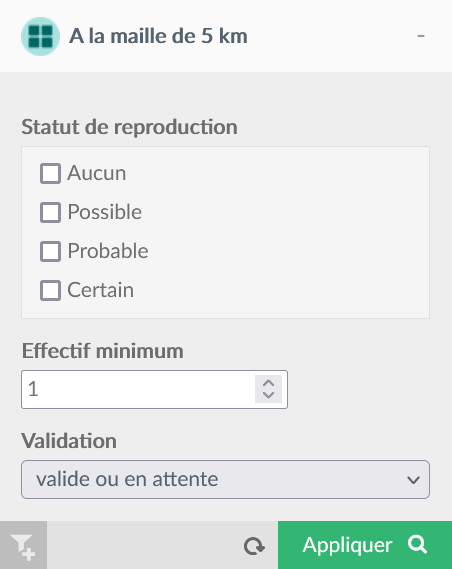Screen dimensions: 452x569
Task: Click the Aucun label text
Action: pyautogui.click(x=96, y=173)
